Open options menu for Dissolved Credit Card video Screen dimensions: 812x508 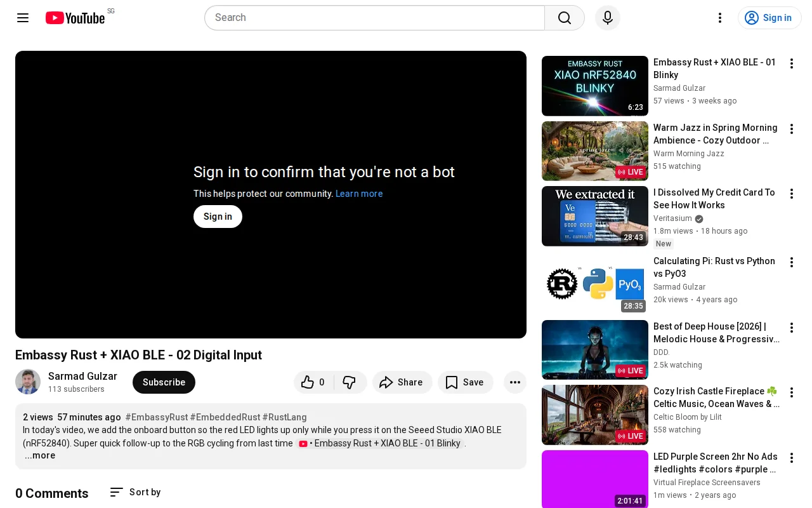coord(792,194)
